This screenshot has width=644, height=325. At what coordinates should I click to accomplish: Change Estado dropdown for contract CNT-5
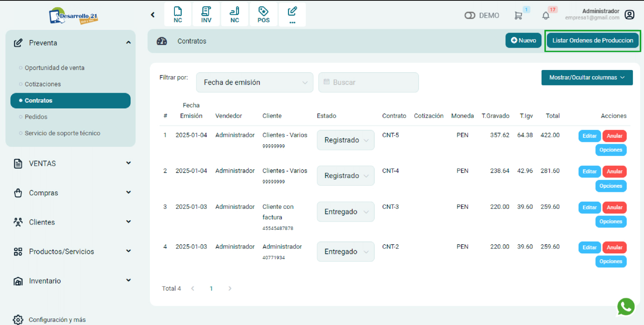[x=345, y=140]
